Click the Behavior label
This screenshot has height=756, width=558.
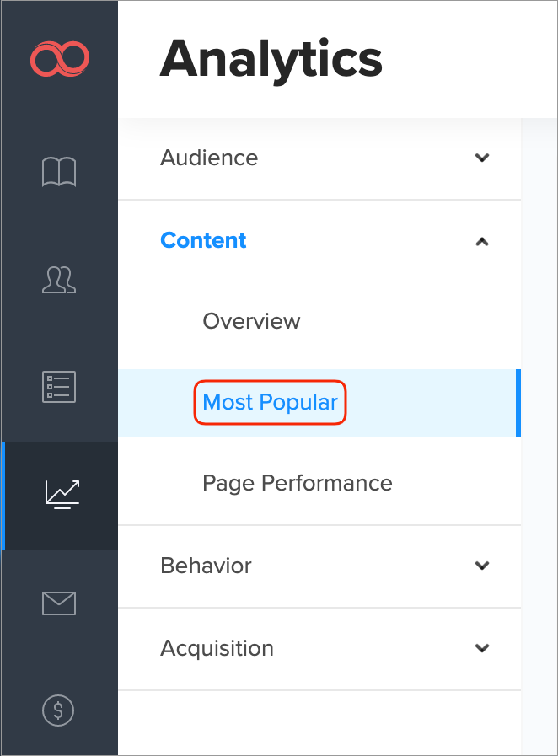[x=206, y=566]
